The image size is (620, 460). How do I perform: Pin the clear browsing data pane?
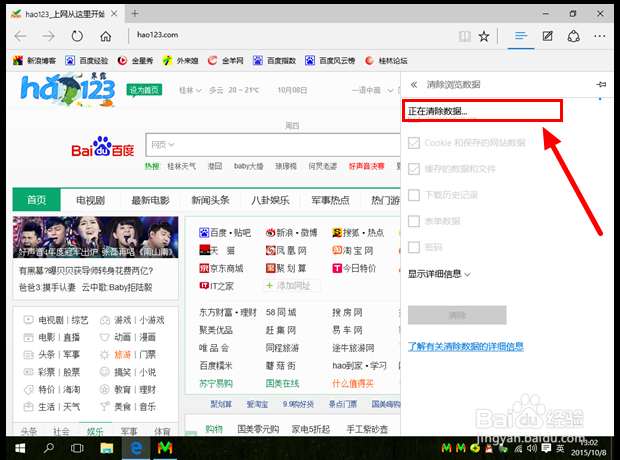(601, 84)
